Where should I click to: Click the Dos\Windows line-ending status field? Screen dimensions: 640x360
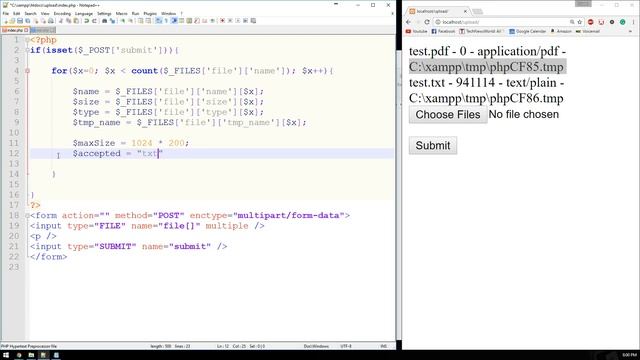pos(316,346)
